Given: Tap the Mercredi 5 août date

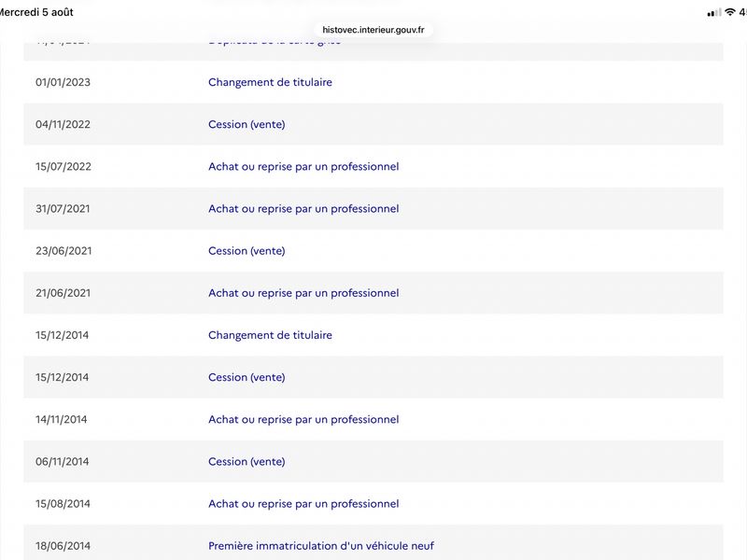Looking at the screenshot, I should coord(36,12).
